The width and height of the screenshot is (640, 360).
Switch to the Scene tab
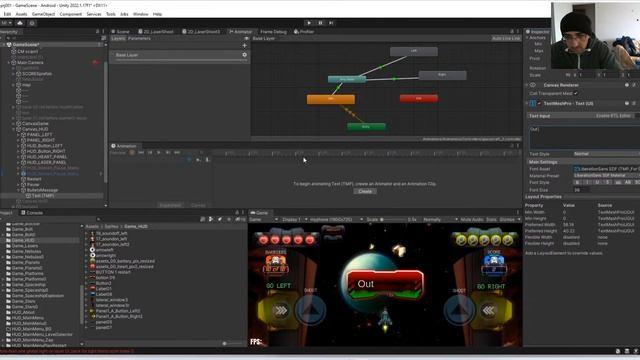pos(120,31)
